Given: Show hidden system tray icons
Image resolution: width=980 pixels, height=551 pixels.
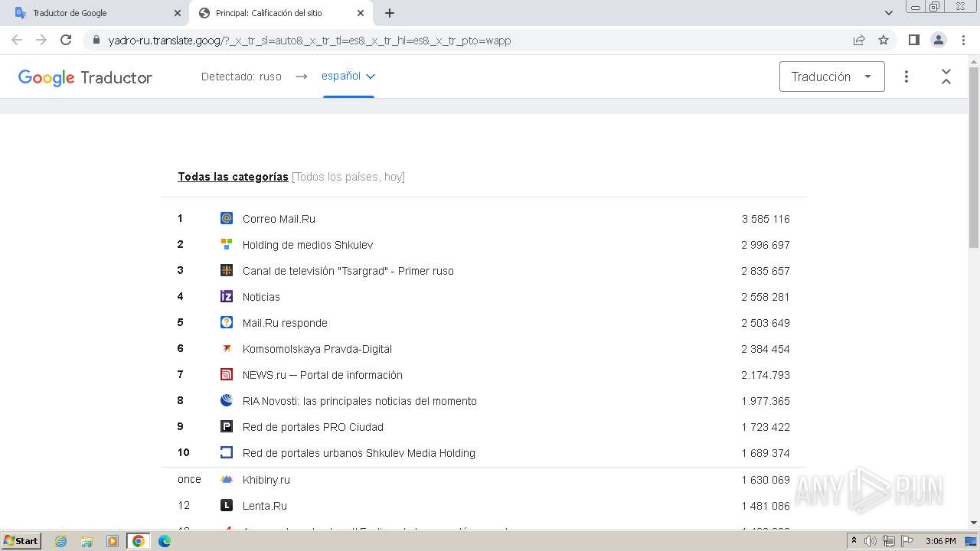Looking at the screenshot, I should click(x=854, y=541).
